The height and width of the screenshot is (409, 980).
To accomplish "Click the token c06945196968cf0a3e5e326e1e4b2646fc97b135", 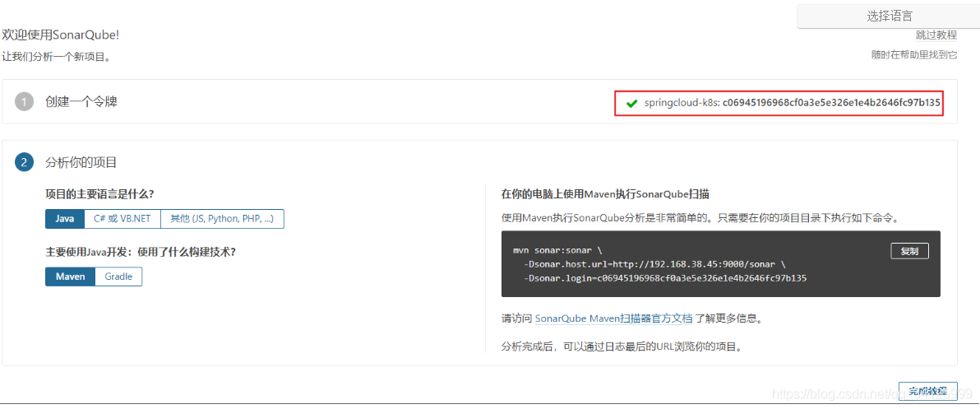I will point(831,103).
